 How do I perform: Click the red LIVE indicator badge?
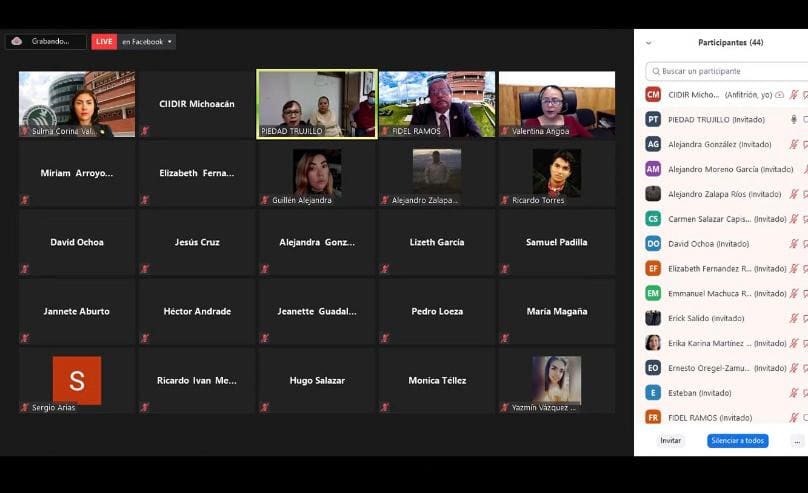coord(104,41)
